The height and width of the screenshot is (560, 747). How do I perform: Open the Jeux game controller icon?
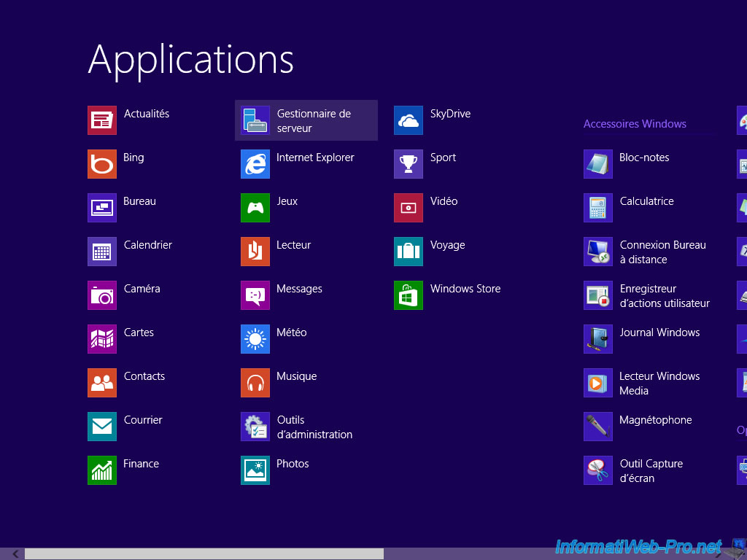255,208
